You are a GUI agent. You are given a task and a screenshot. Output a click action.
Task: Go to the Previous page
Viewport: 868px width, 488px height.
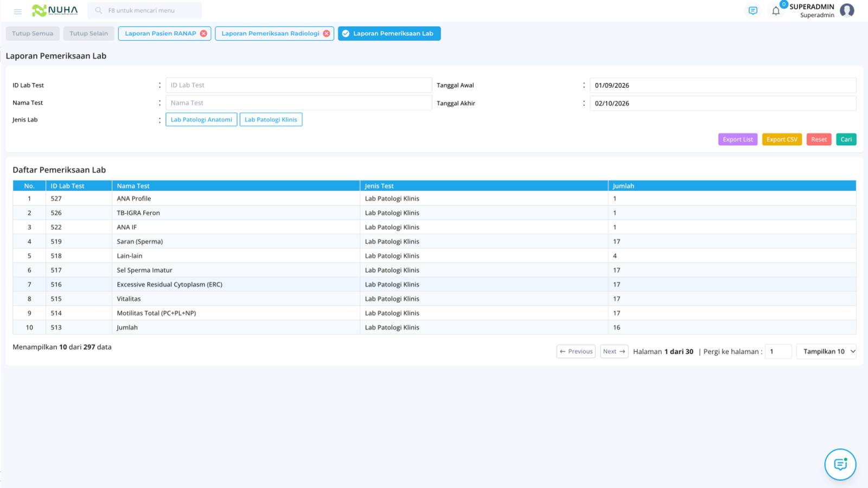click(576, 351)
